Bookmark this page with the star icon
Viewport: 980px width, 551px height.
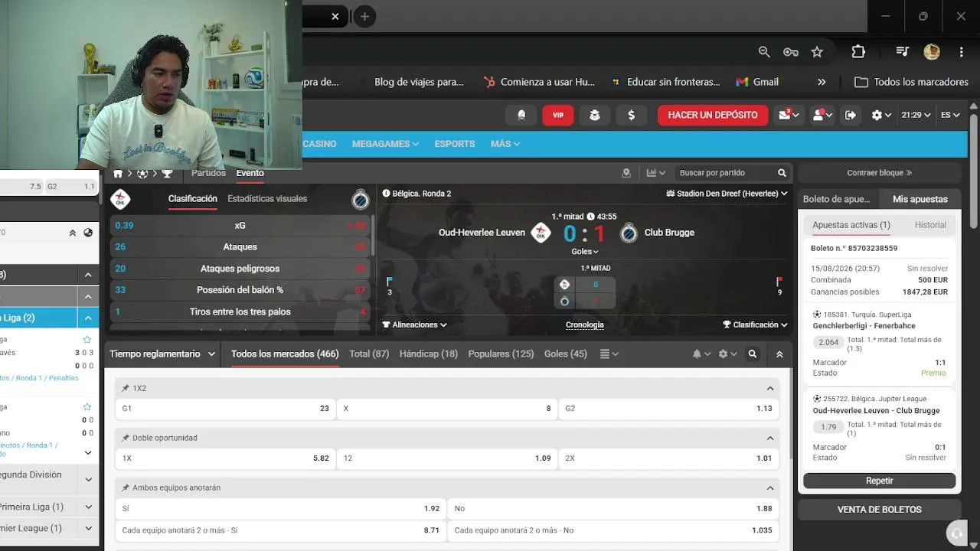point(817,51)
